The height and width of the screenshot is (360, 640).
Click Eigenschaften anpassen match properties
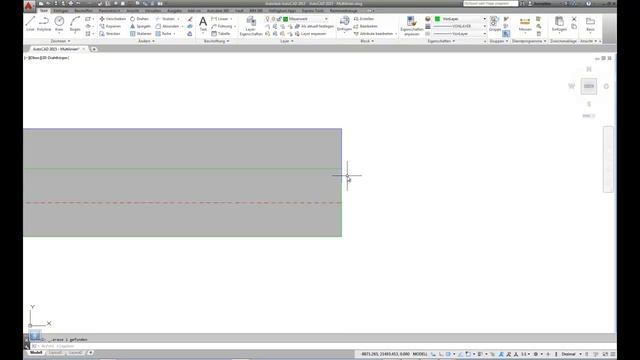click(x=411, y=26)
